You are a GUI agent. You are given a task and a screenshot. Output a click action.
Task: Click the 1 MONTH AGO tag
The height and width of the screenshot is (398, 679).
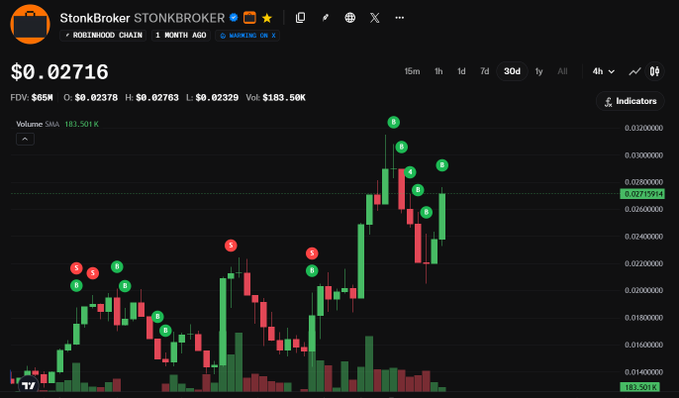pos(181,35)
